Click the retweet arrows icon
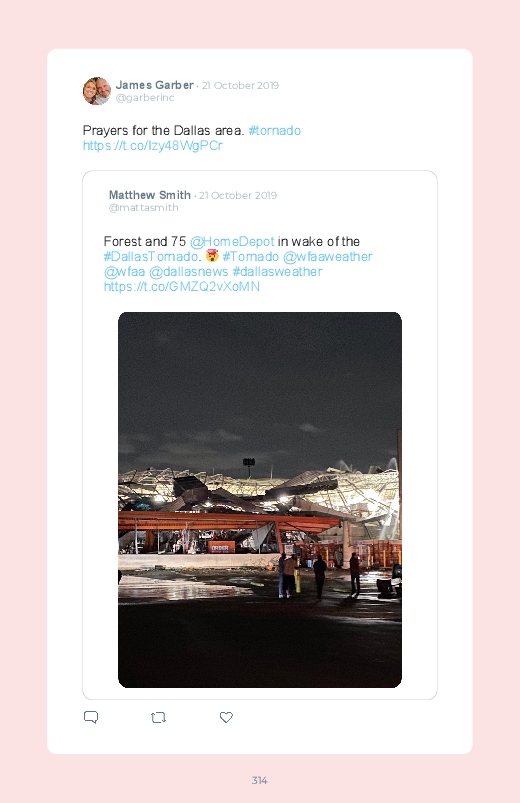This screenshot has width=520, height=803. pos(159,717)
